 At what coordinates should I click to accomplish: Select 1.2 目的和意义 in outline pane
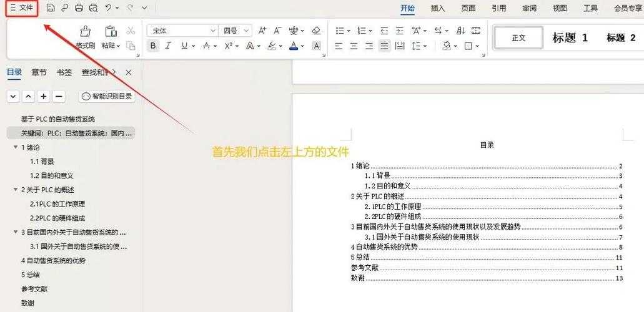[52, 175]
